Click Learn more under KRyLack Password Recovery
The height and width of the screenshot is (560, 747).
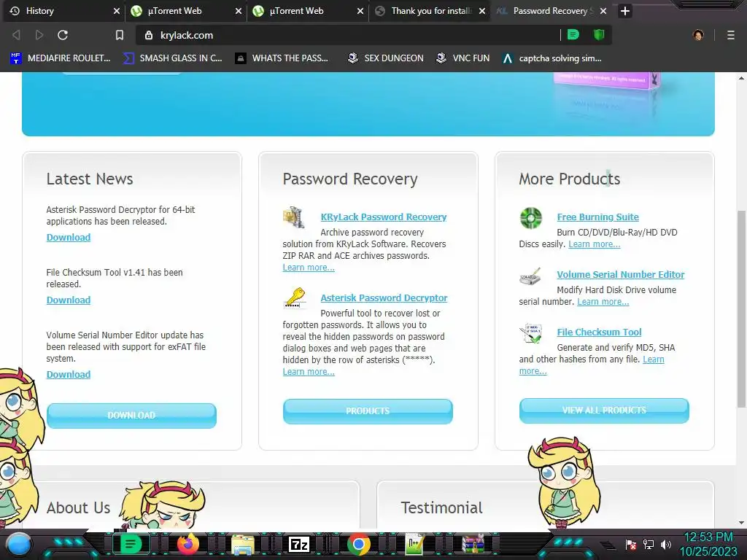[309, 267]
